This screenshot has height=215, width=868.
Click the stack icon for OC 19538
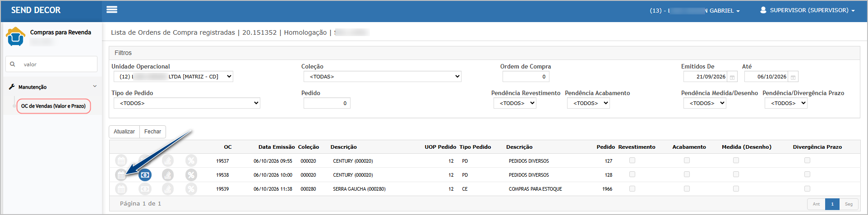click(168, 175)
